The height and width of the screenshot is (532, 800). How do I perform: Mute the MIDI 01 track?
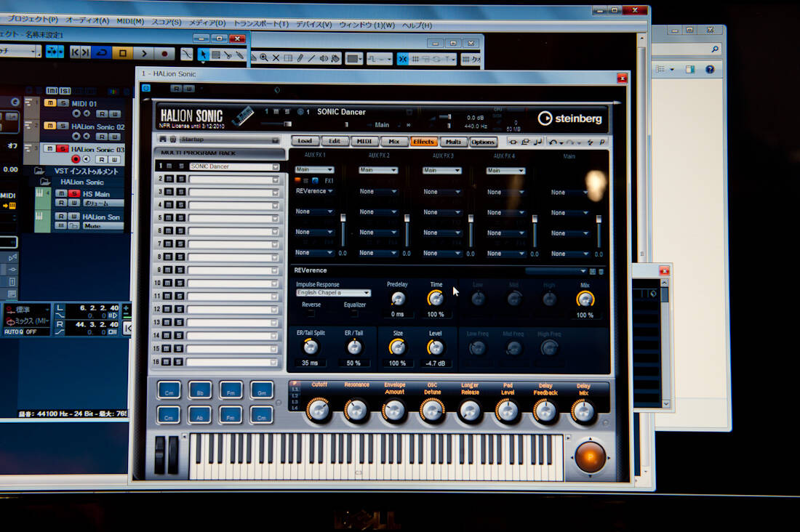point(50,103)
